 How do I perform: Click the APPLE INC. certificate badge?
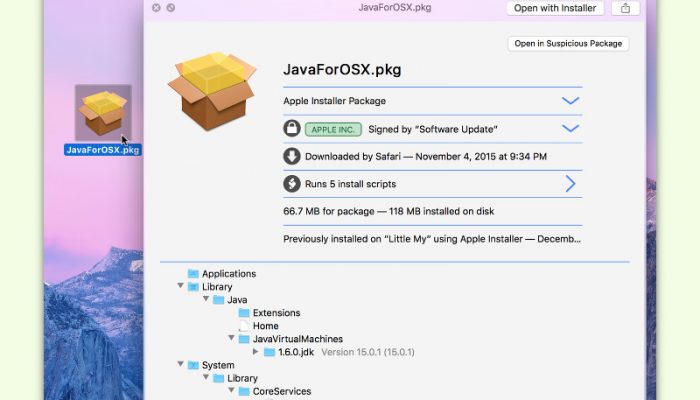pyautogui.click(x=333, y=129)
